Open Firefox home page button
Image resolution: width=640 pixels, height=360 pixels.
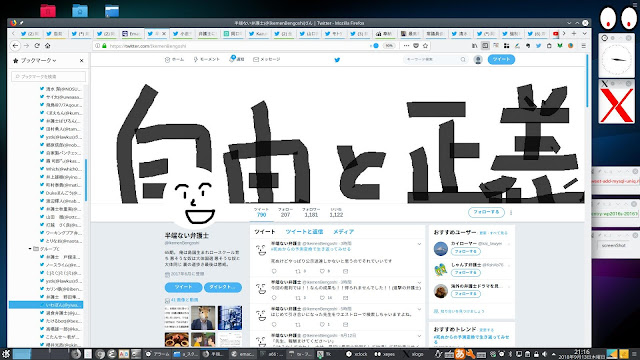pyautogui.click(x=47, y=46)
